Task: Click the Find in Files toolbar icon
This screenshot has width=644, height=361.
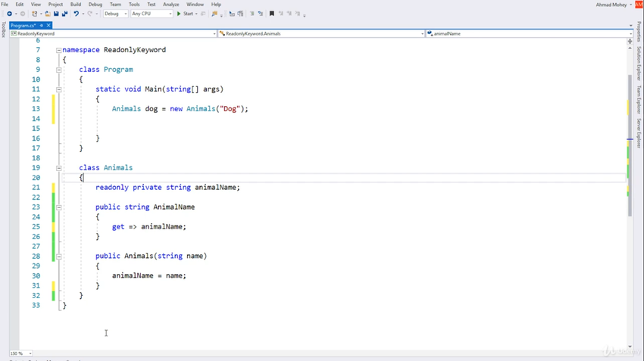Action: point(214,14)
